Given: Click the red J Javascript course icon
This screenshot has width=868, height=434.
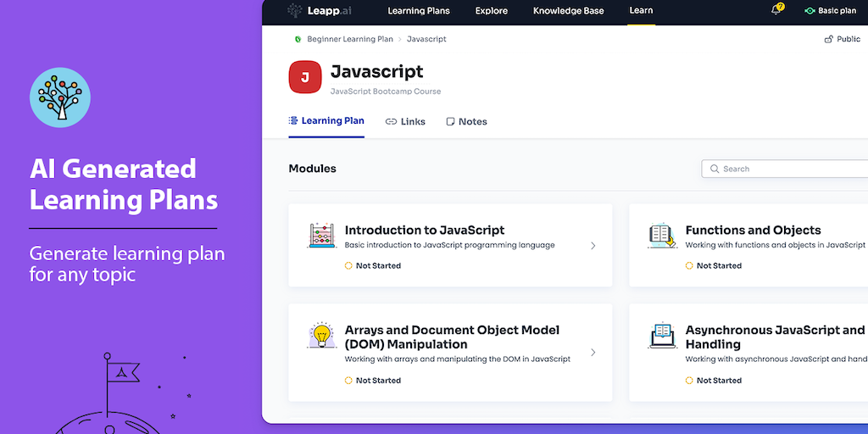Looking at the screenshot, I should [304, 76].
